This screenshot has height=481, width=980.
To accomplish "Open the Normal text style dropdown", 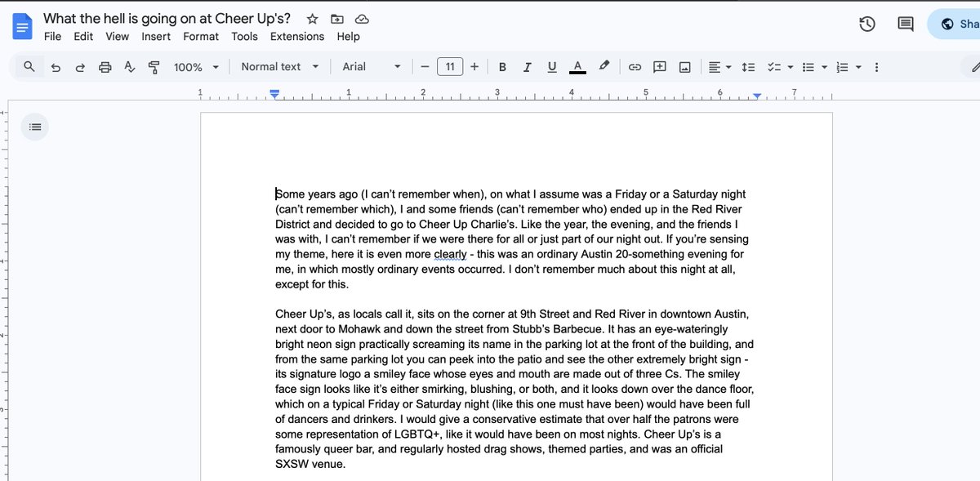I will tap(279, 67).
